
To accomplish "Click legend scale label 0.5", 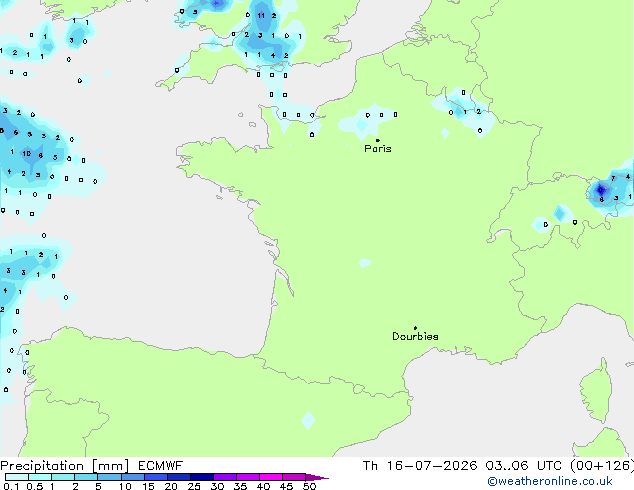I will coord(35,486).
